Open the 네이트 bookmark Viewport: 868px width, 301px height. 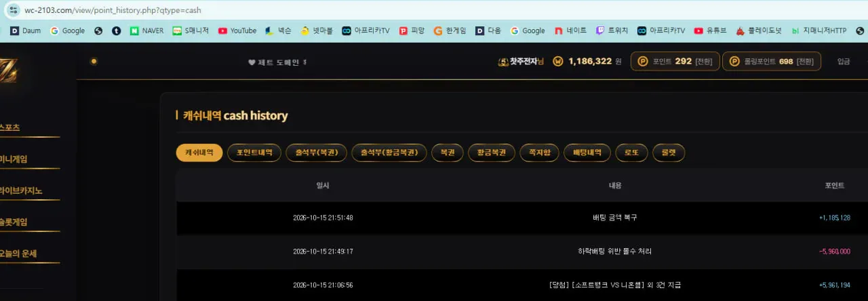click(570, 31)
